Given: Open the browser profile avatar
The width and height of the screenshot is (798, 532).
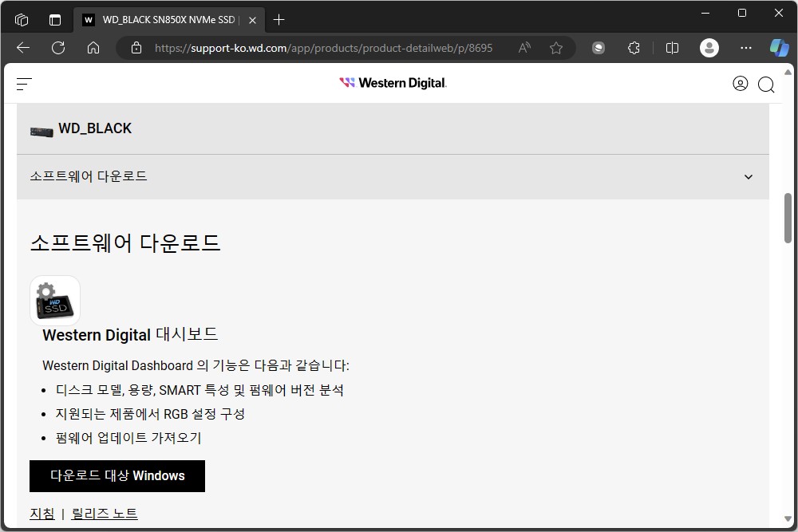Looking at the screenshot, I should pyautogui.click(x=709, y=48).
